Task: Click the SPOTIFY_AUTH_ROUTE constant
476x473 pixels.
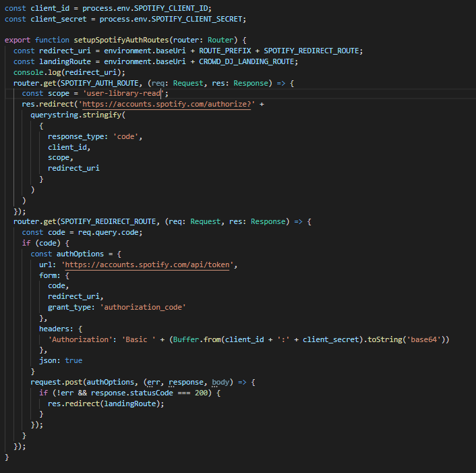Action: [100, 83]
